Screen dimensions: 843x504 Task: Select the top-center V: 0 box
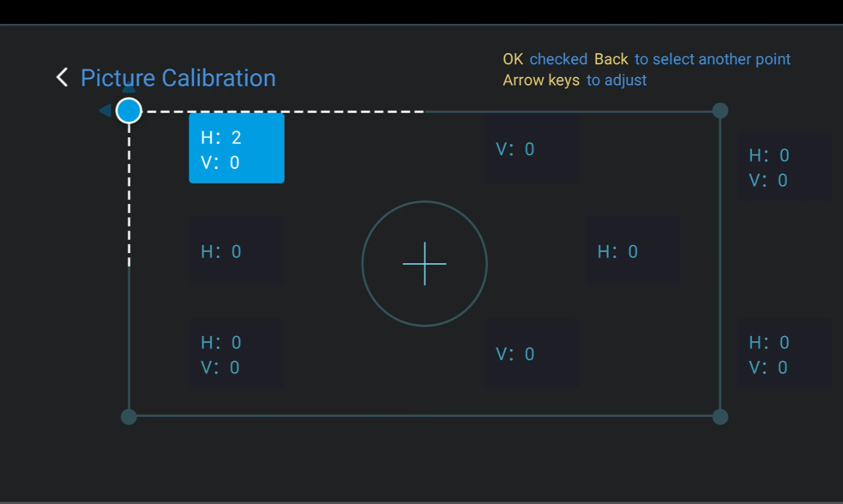[532, 150]
